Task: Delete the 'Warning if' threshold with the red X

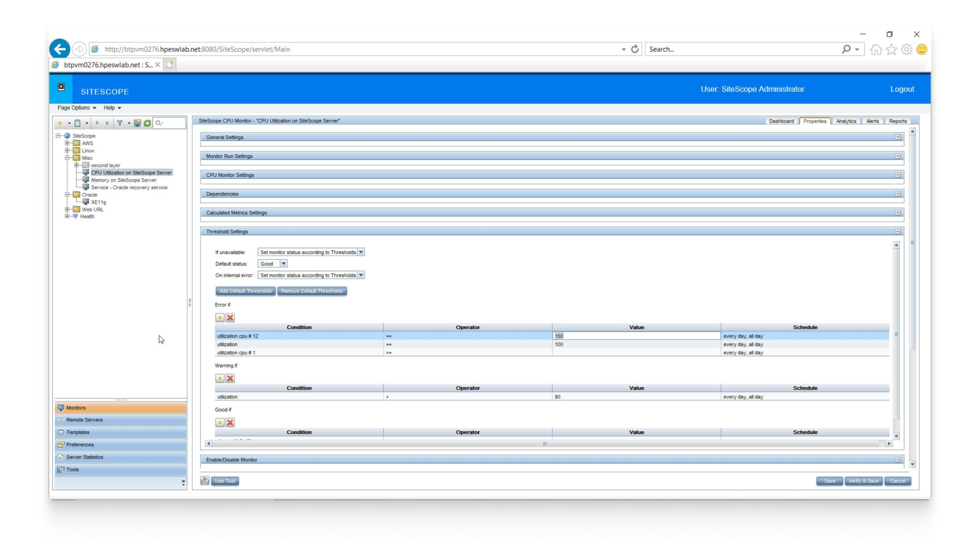Action: tap(230, 378)
